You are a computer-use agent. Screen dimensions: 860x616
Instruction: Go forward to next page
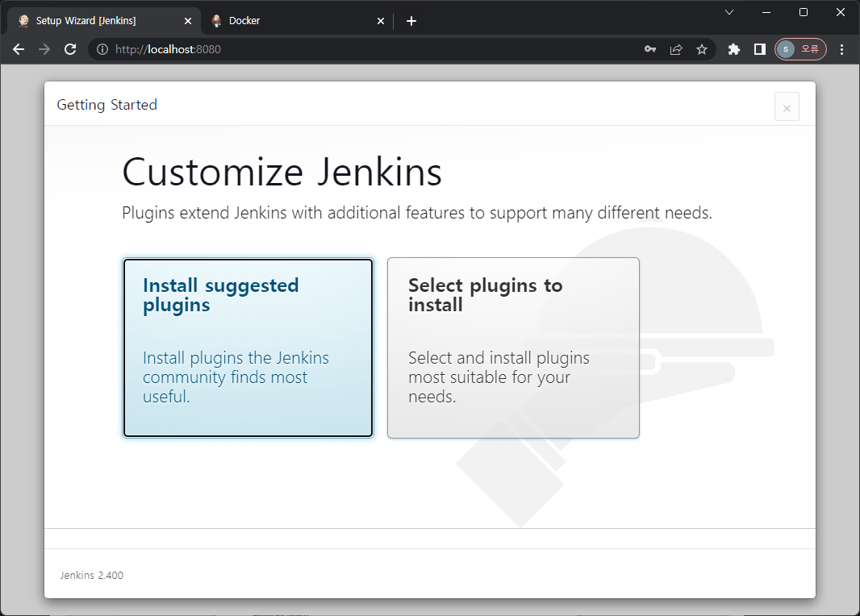(44, 49)
